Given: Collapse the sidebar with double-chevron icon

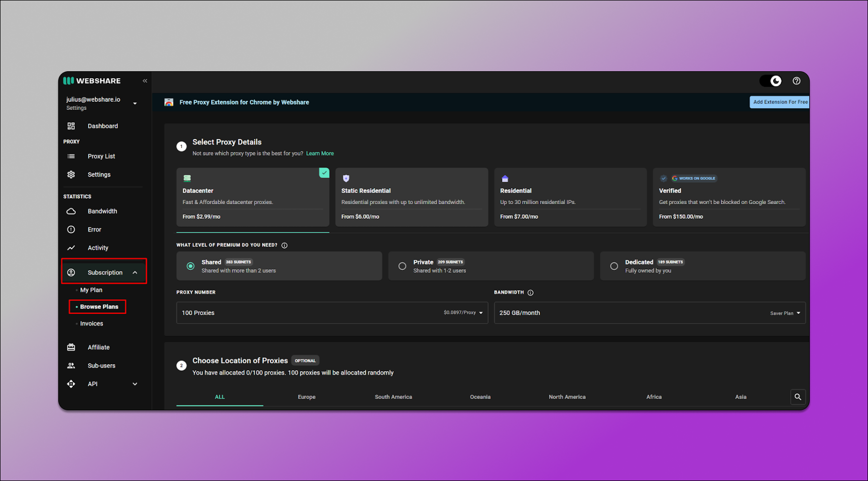Looking at the screenshot, I should (145, 81).
